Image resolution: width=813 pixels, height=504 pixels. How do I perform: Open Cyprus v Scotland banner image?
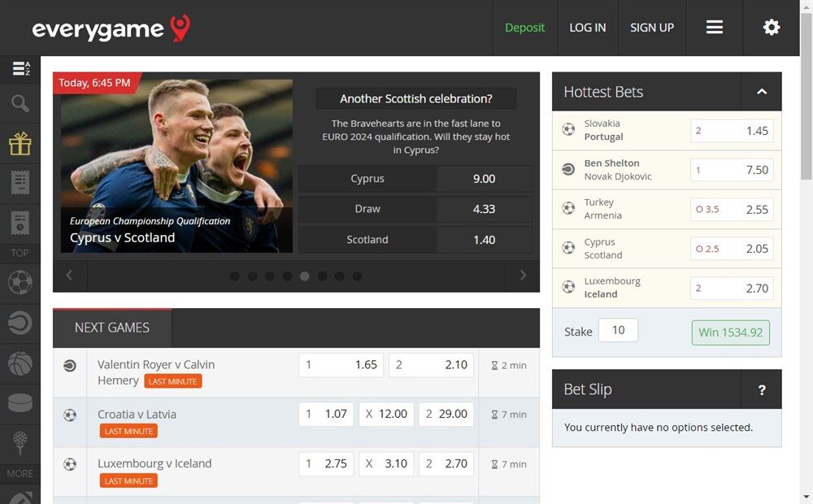point(176,166)
